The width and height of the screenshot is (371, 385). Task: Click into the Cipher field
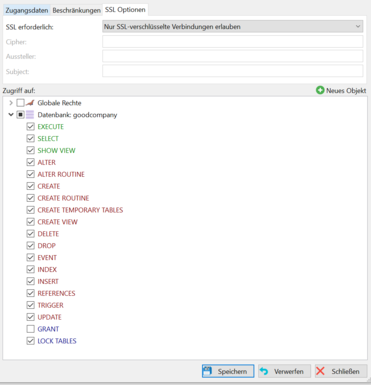[233, 42]
